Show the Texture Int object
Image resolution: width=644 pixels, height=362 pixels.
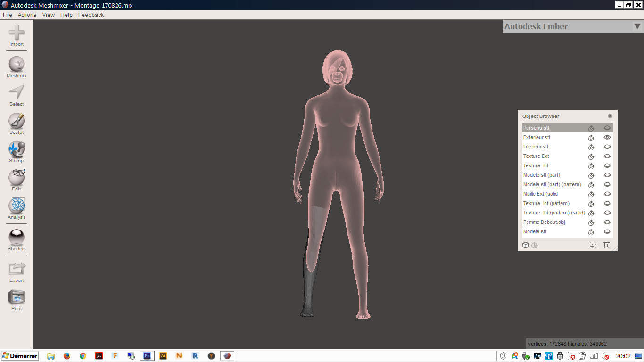607,165
